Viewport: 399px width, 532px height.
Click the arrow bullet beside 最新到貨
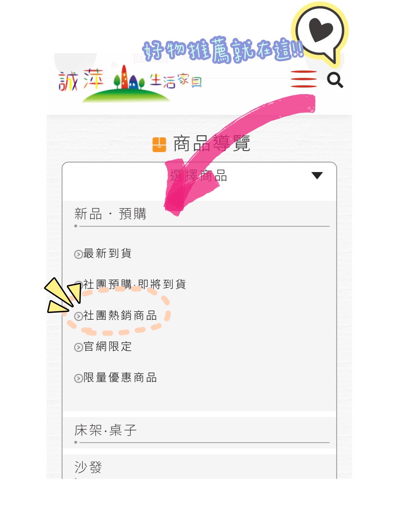click(x=78, y=254)
